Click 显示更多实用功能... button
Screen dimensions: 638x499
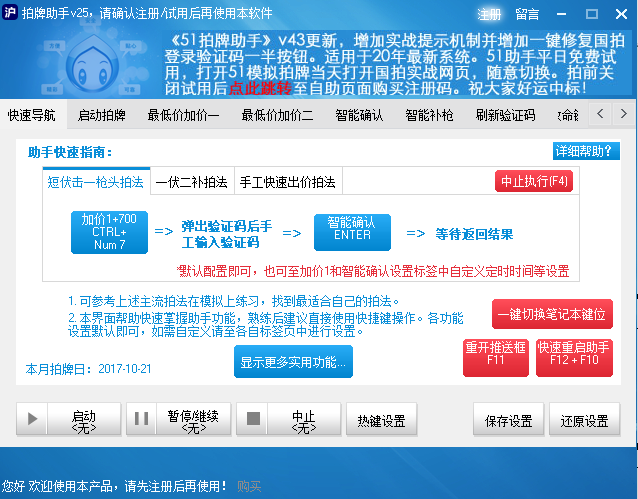[293, 361]
